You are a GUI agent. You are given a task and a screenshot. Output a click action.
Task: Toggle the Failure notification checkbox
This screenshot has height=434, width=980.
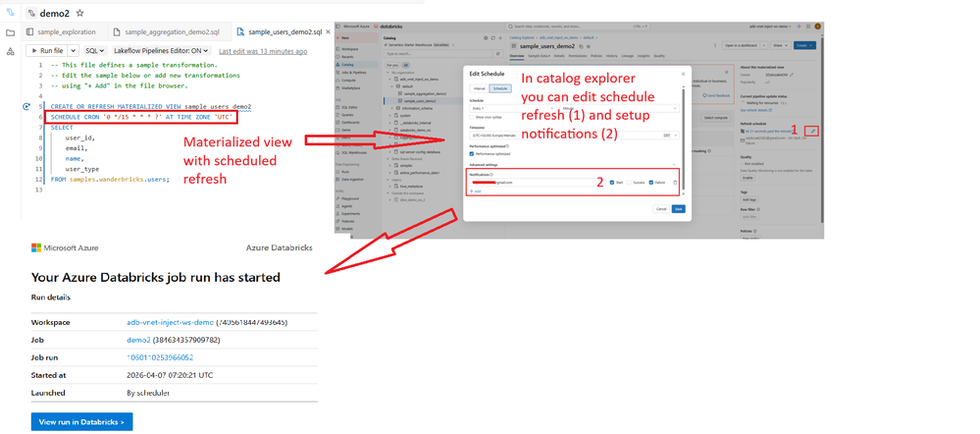pos(650,182)
